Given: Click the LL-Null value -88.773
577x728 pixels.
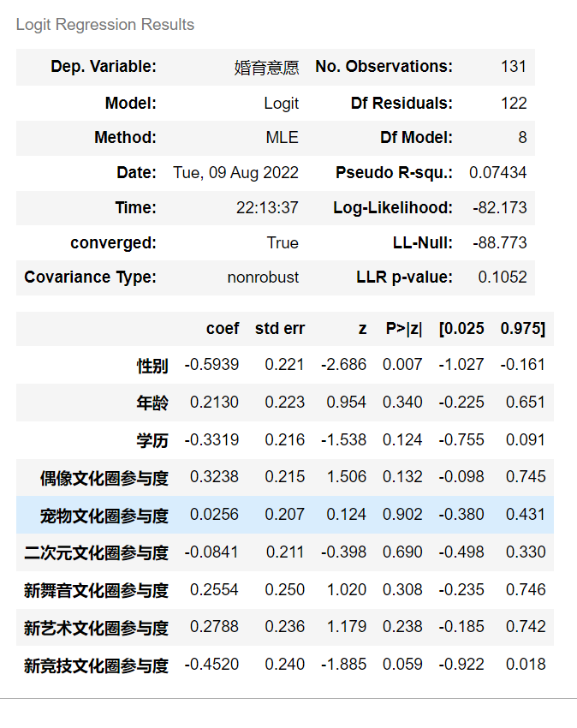Looking at the screenshot, I should (x=500, y=243).
